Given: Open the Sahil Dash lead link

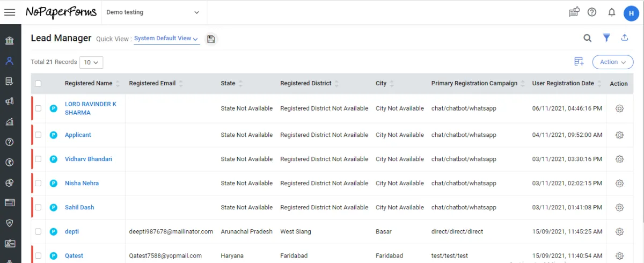Looking at the screenshot, I should click(79, 207).
